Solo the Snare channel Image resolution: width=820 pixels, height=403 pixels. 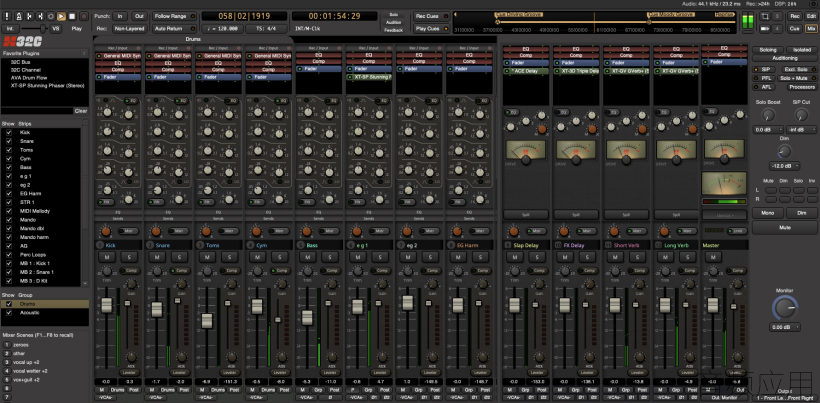[179, 257]
